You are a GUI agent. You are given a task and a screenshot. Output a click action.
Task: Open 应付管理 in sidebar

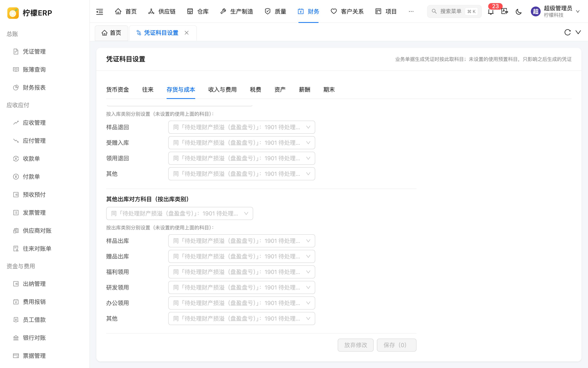click(34, 141)
